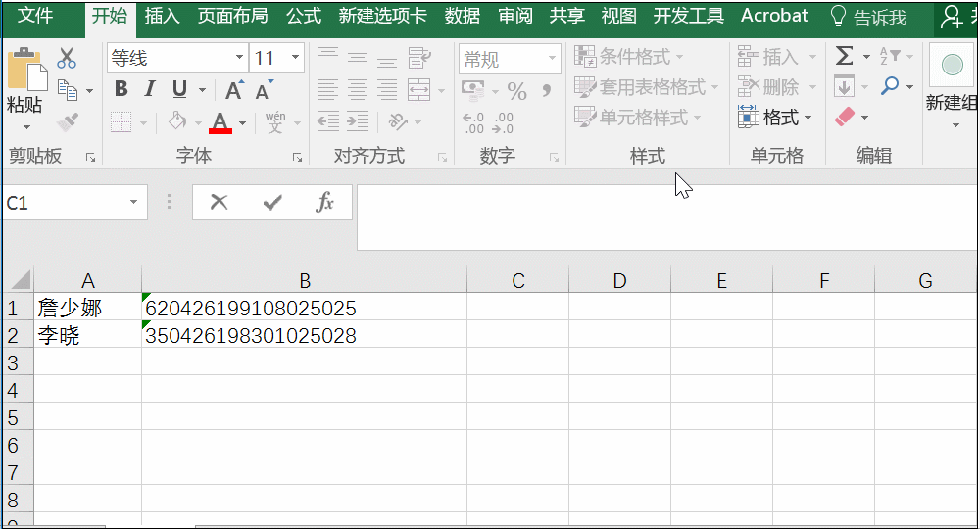
Task: Switch to the 插入 ribbon tab
Action: pyautogui.click(x=162, y=16)
